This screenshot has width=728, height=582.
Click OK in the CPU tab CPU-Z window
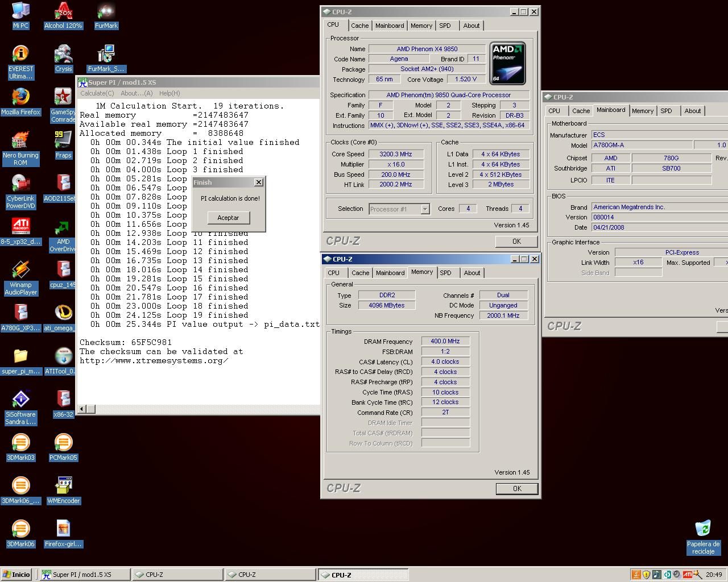516,242
